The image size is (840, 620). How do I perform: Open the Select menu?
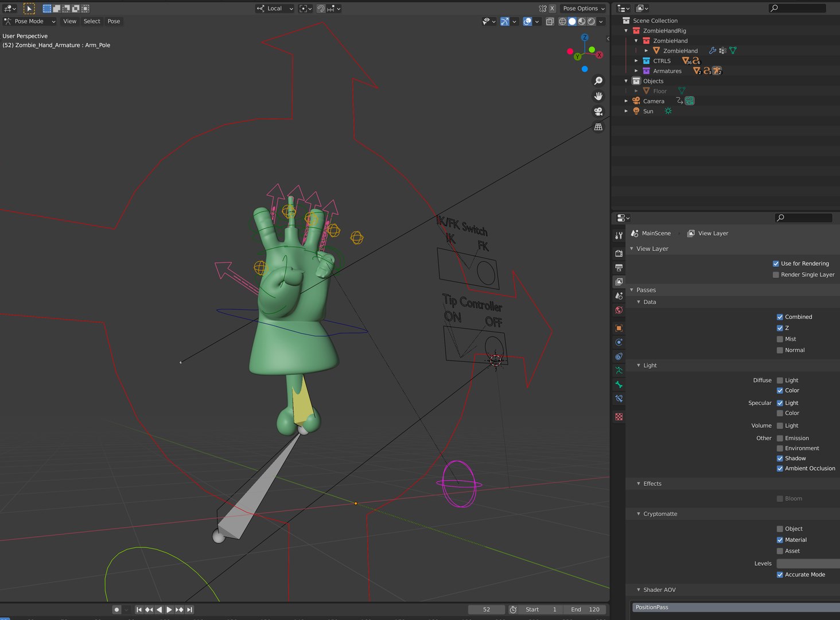coord(92,21)
